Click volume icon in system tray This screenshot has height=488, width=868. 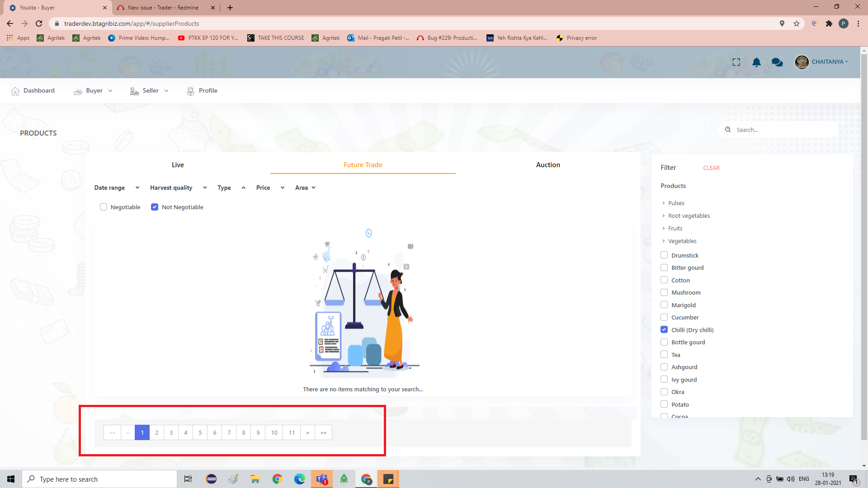791,479
